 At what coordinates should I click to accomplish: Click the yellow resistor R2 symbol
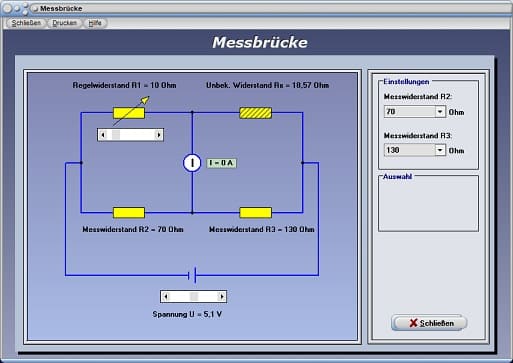pyautogui.click(x=129, y=212)
